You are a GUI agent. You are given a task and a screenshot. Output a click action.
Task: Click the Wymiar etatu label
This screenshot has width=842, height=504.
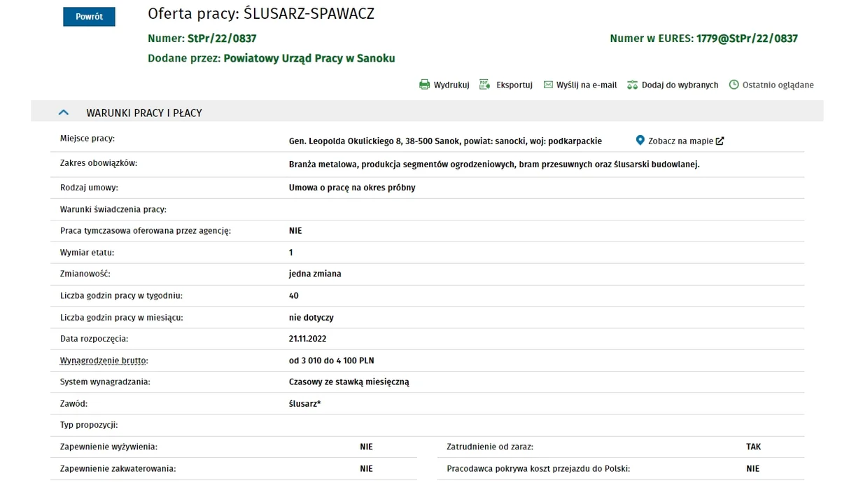click(87, 252)
